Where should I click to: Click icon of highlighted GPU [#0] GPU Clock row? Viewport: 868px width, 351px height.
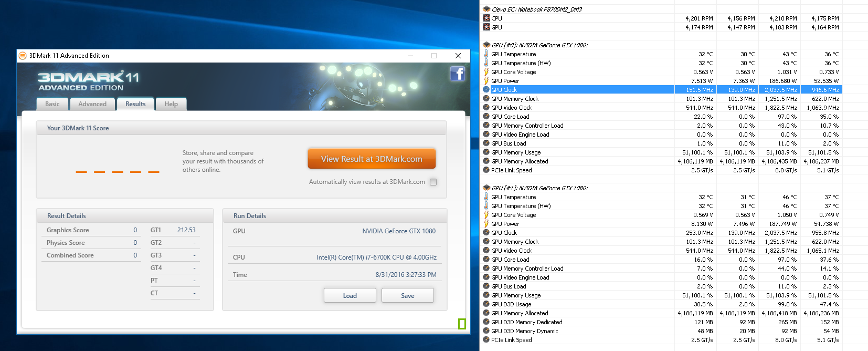point(486,90)
